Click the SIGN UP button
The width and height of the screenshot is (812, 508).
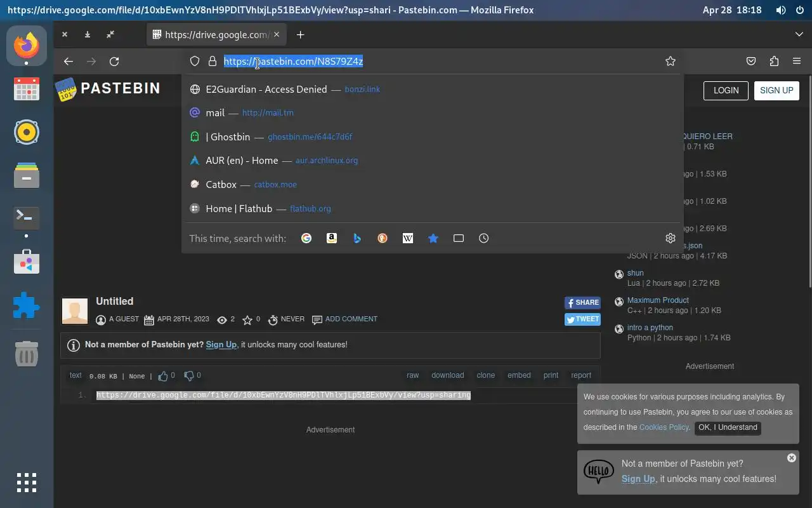(x=776, y=90)
